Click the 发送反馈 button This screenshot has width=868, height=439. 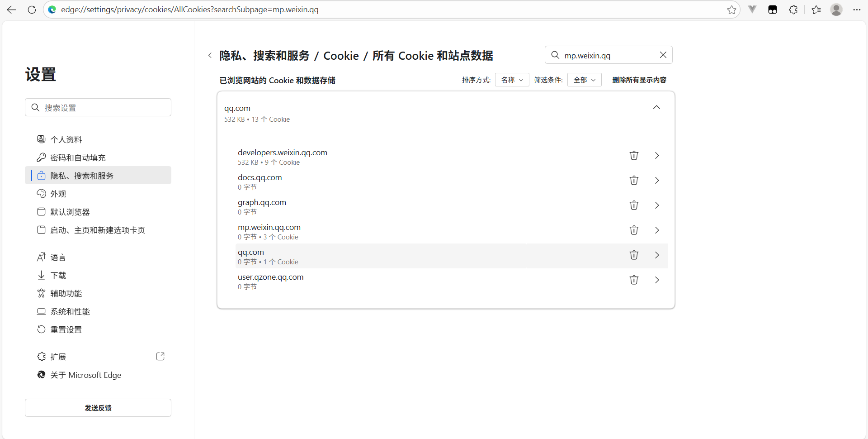pos(98,408)
